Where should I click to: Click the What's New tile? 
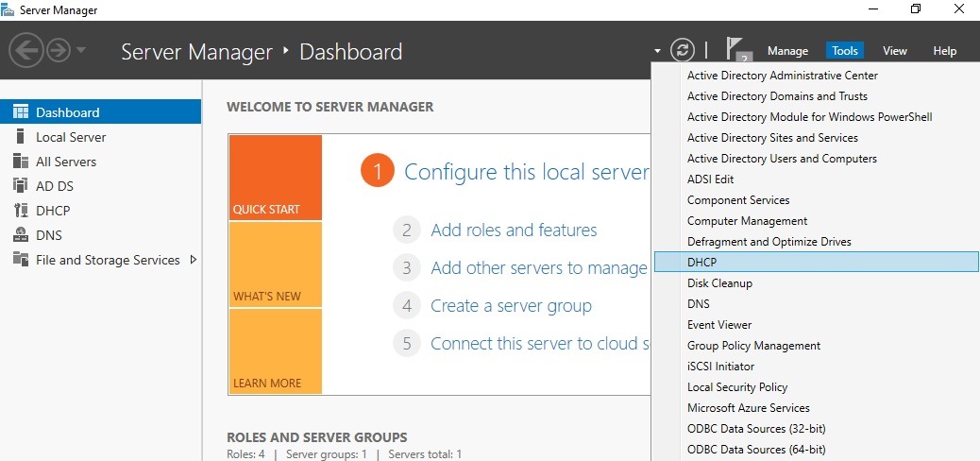pyautogui.click(x=275, y=265)
